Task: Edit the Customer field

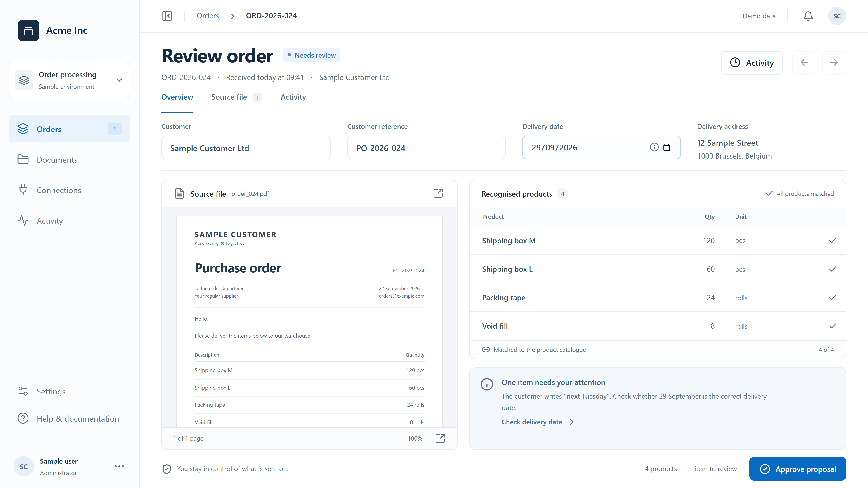Action: click(246, 148)
